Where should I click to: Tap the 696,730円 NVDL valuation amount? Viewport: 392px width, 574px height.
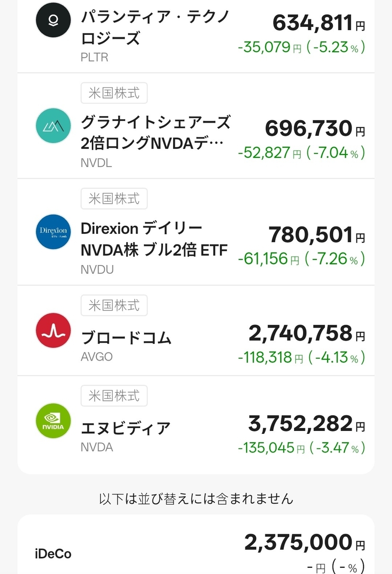[x=315, y=128]
